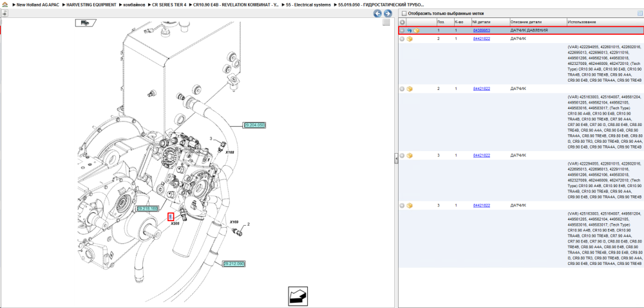Open the HARVESTING EQUIPMENT breadcrumb
Image resolution: width=644 pixels, height=308 pixels.
[91, 5]
